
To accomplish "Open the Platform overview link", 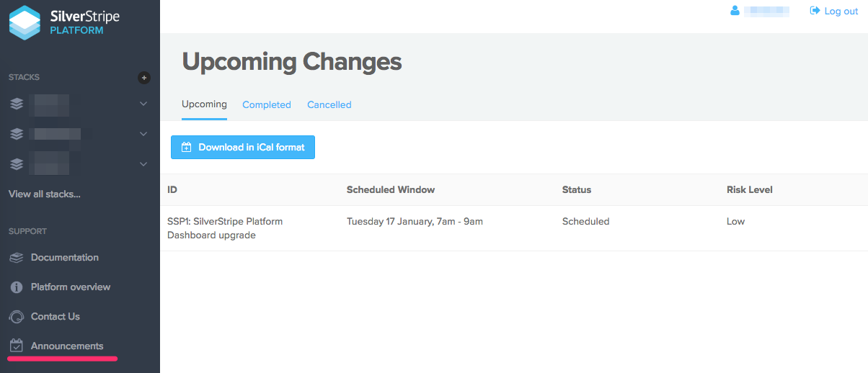I will coord(71,287).
